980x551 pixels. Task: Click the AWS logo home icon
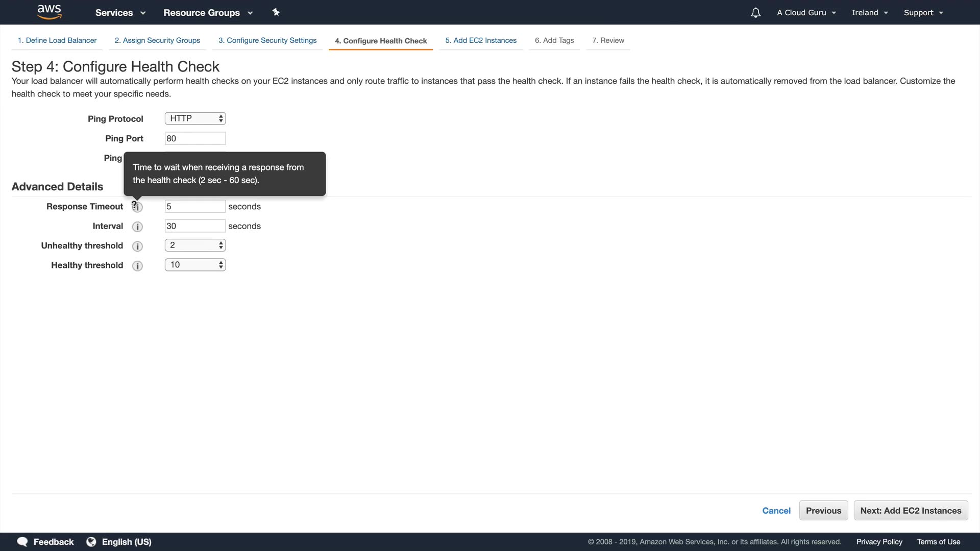[x=50, y=12]
